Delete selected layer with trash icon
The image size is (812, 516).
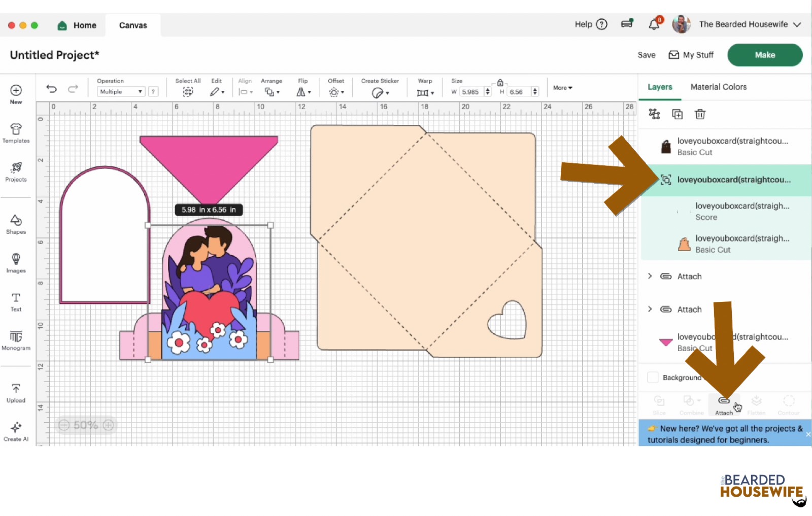click(x=700, y=114)
